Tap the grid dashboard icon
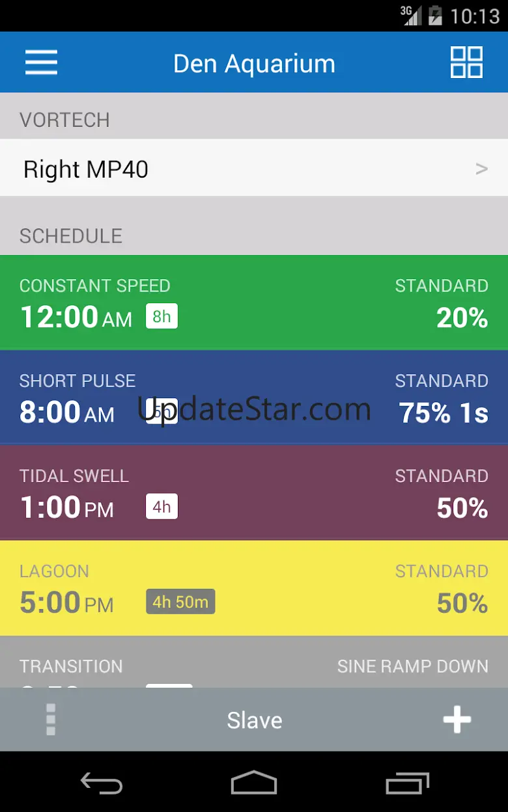This screenshot has width=508, height=812. coord(466,62)
